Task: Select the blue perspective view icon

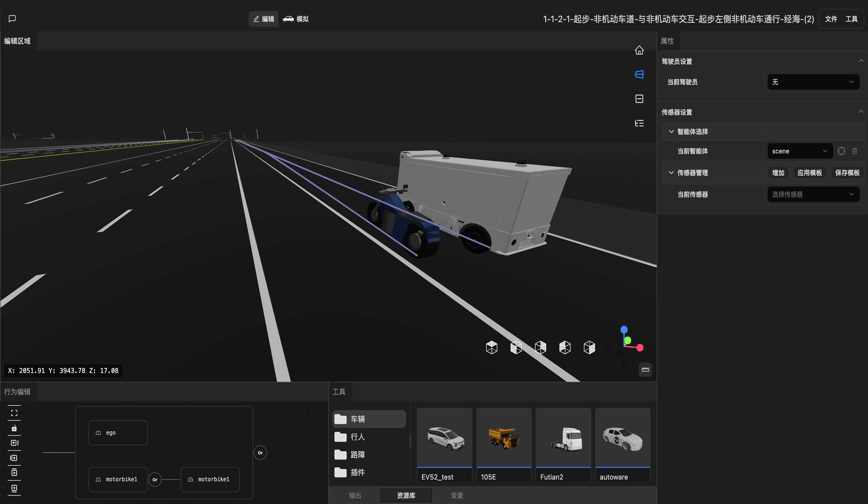Action: 639,75
